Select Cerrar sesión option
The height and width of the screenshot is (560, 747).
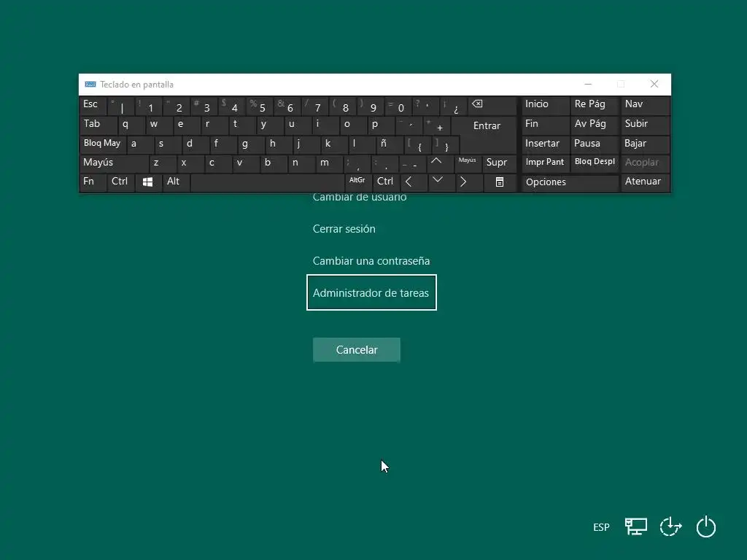pos(344,229)
